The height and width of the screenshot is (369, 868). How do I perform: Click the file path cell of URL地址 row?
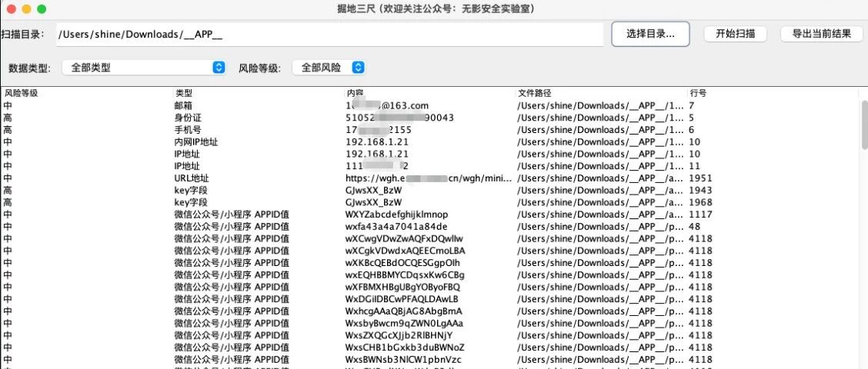click(601, 178)
